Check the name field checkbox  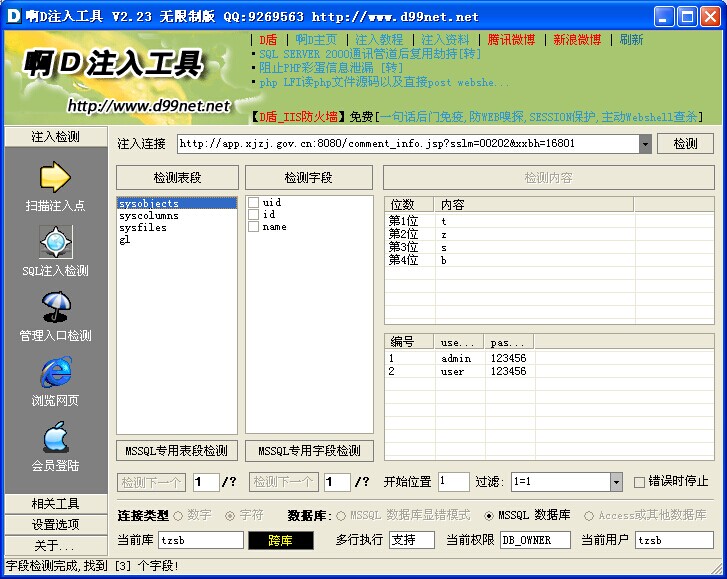(x=253, y=227)
